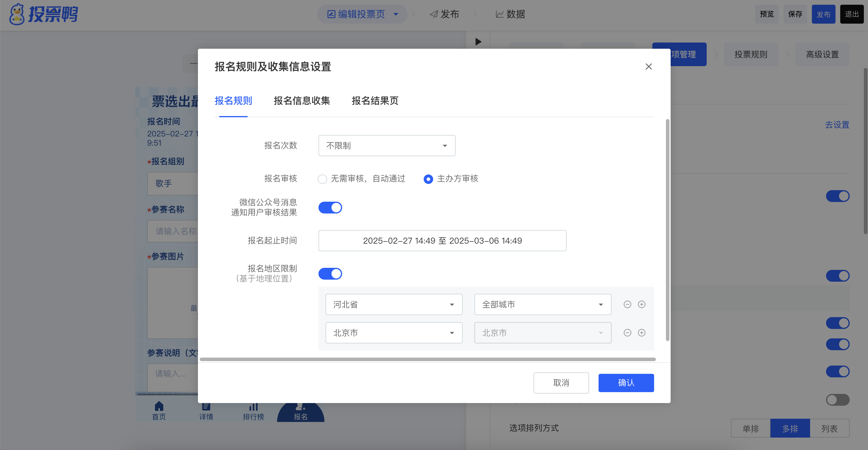Remove the 北京市 region row with minus icon

point(627,333)
